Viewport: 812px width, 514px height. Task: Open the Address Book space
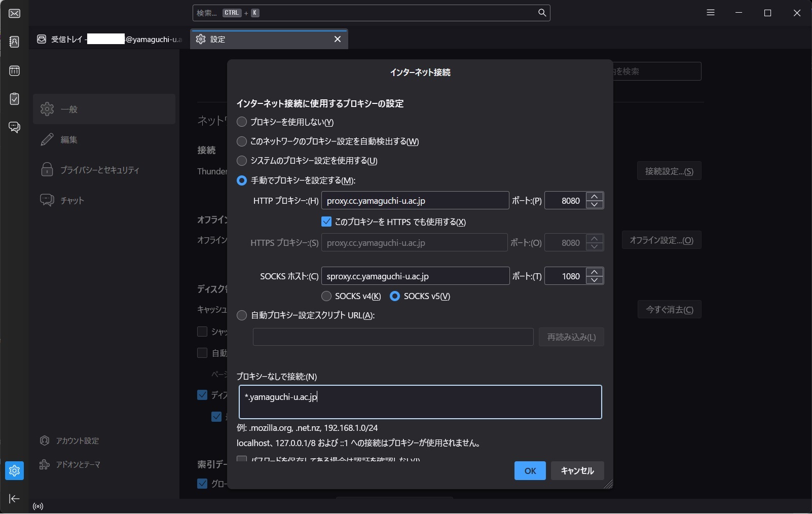14,42
